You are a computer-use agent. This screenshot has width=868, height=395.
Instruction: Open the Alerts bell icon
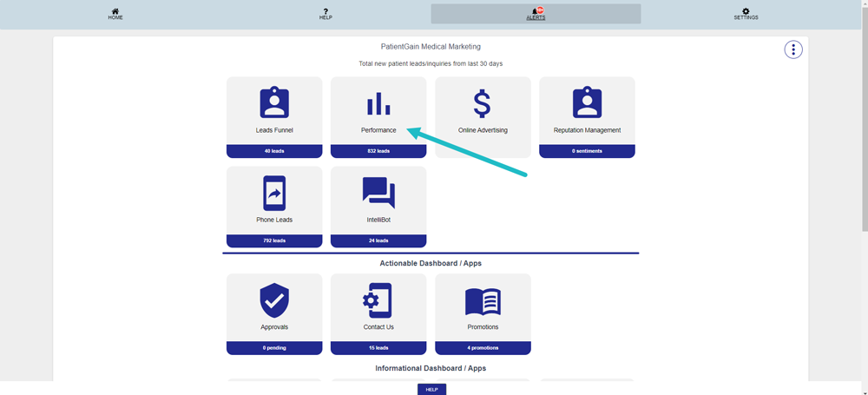pyautogui.click(x=535, y=11)
